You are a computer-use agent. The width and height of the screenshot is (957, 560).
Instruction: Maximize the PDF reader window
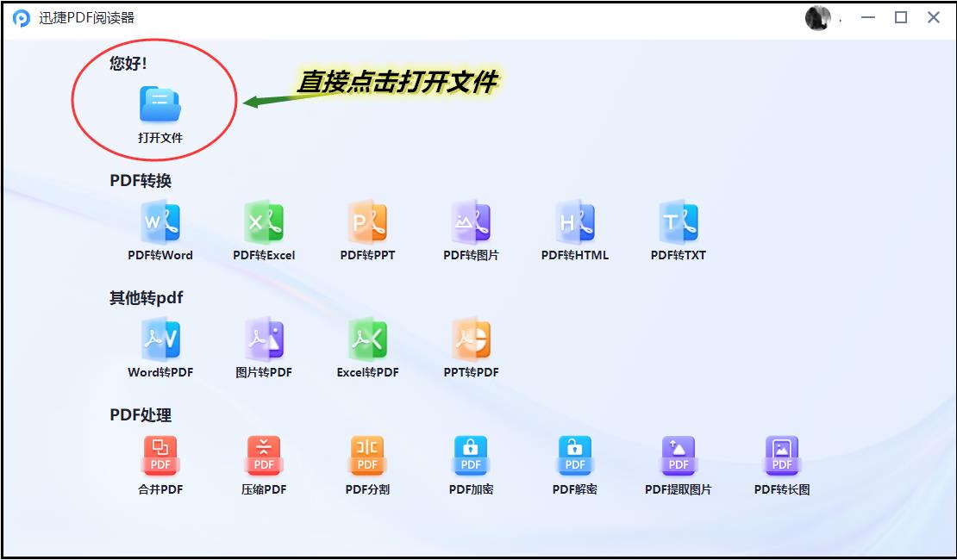click(x=901, y=18)
